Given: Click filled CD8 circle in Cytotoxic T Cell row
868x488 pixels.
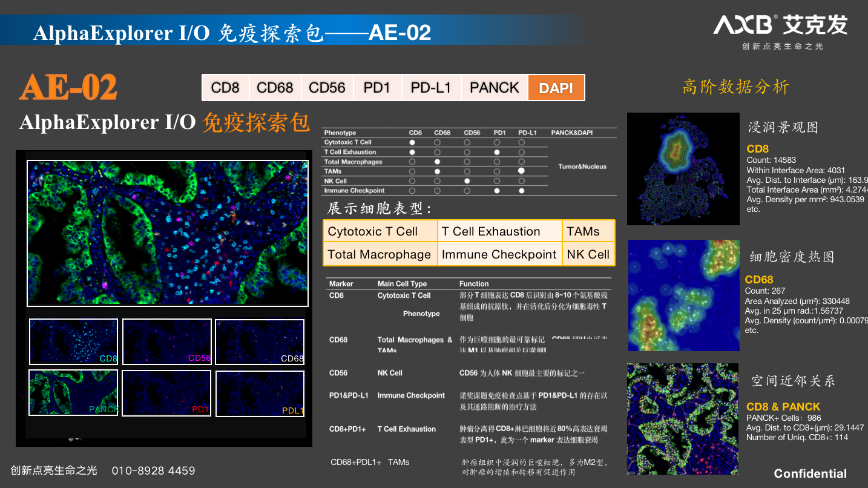Looking at the screenshot, I should [412, 142].
